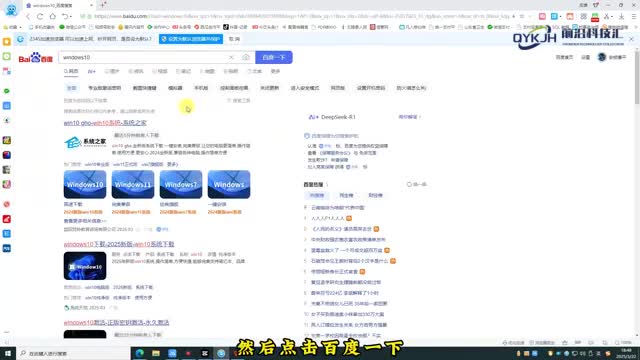The height and width of the screenshot is (360, 640).
Task: Open Microsoft Edge from the taskbar
Action: point(140,353)
